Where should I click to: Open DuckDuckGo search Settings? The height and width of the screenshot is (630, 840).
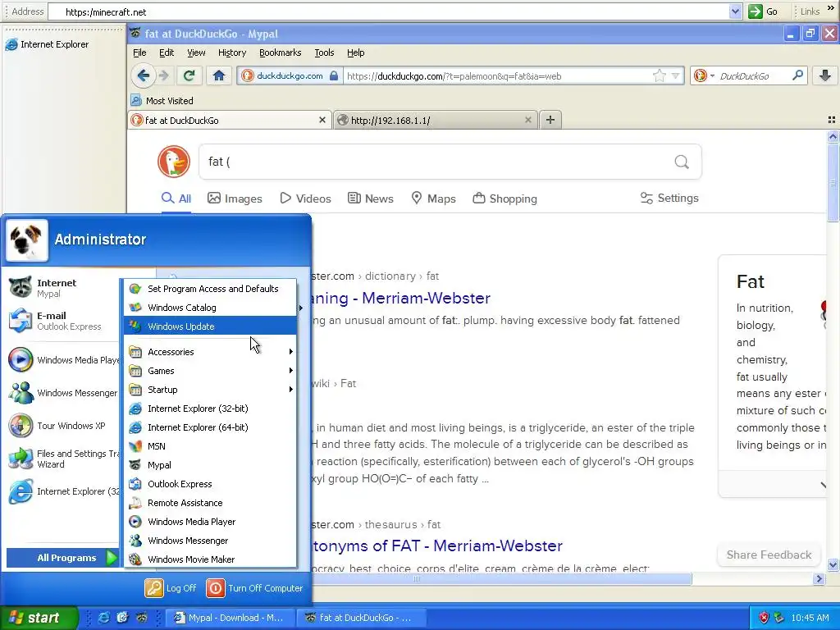669,199
